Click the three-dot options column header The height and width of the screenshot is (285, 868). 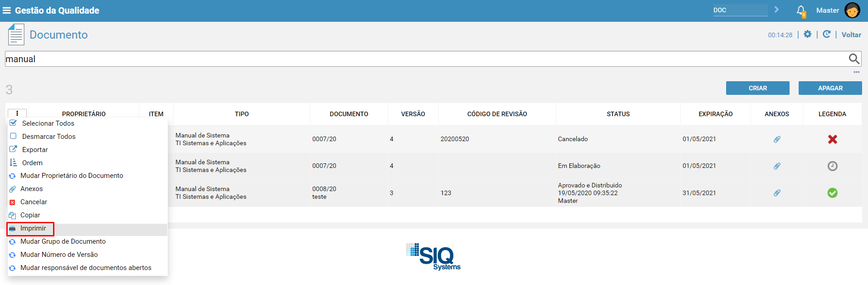point(17,113)
